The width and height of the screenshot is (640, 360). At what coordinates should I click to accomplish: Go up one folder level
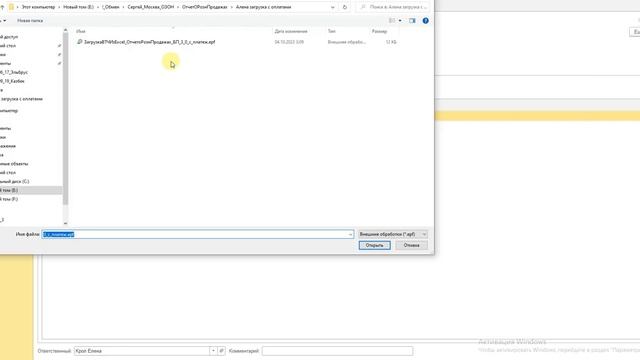point(2,7)
